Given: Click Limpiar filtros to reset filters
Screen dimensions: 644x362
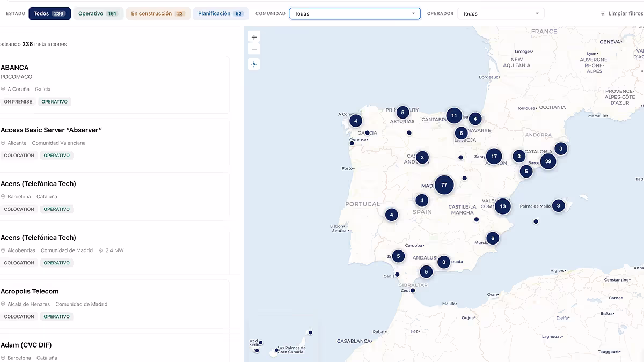Looking at the screenshot, I should (x=621, y=13).
